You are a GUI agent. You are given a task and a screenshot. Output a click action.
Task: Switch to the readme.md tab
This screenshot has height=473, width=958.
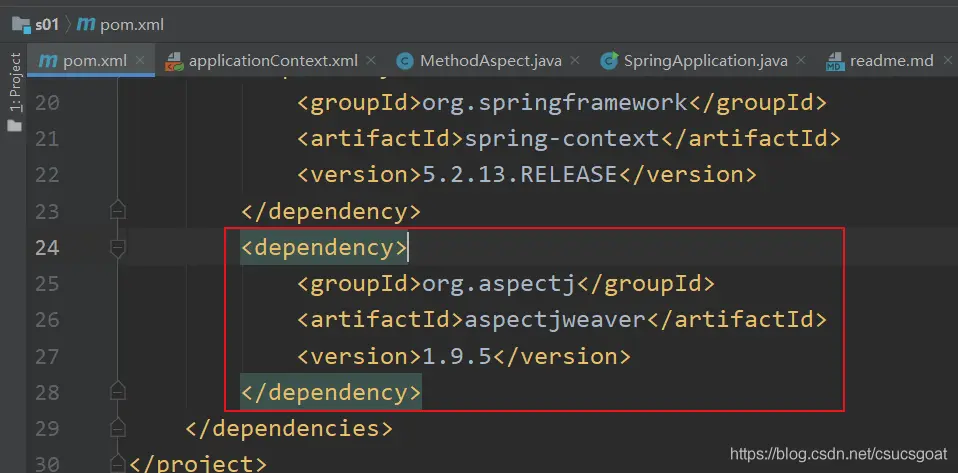[891, 60]
